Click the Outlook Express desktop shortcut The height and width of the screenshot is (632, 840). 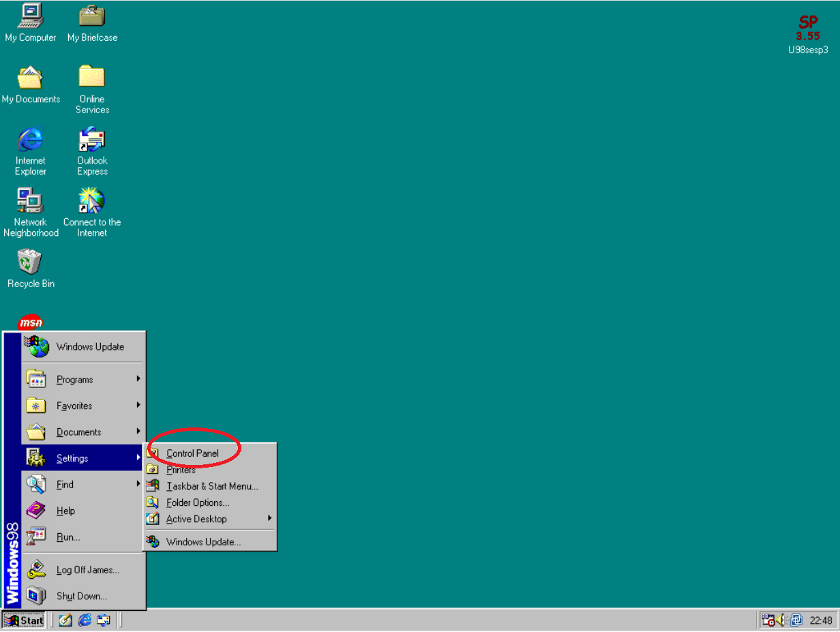click(92, 140)
